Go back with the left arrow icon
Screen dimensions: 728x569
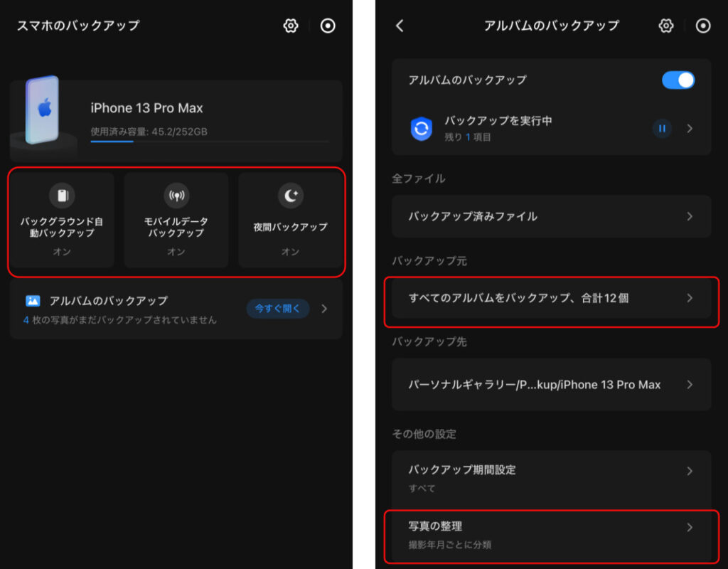click(x=399, y=26)
